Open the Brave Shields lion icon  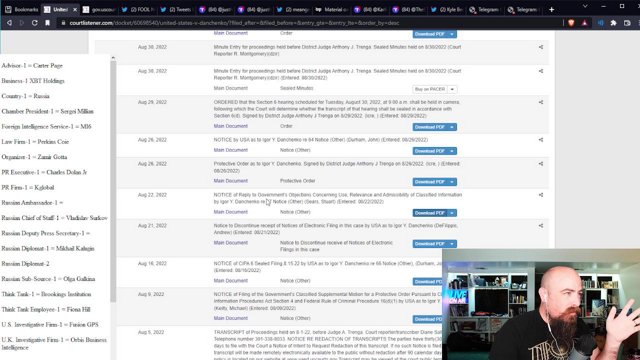click(571, 23)
